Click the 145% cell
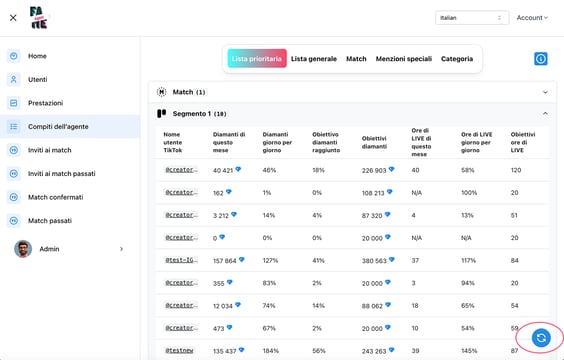Image resolution: width=564 pixels, height=360 pixels. 469,351
